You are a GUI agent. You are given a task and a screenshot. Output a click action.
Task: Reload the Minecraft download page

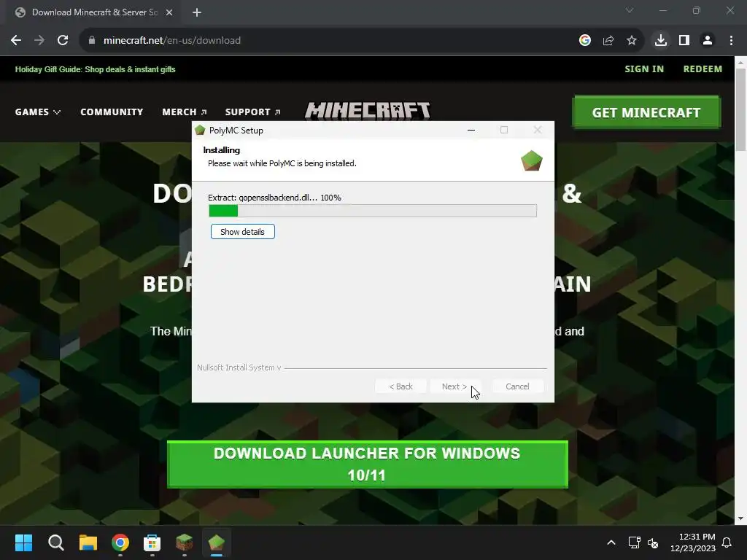[x=63, y=41]
